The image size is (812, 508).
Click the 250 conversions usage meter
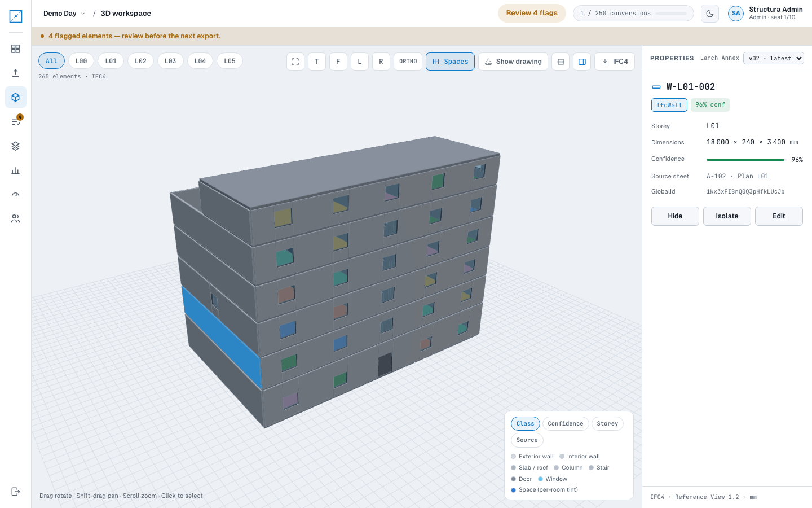(633, 14)
